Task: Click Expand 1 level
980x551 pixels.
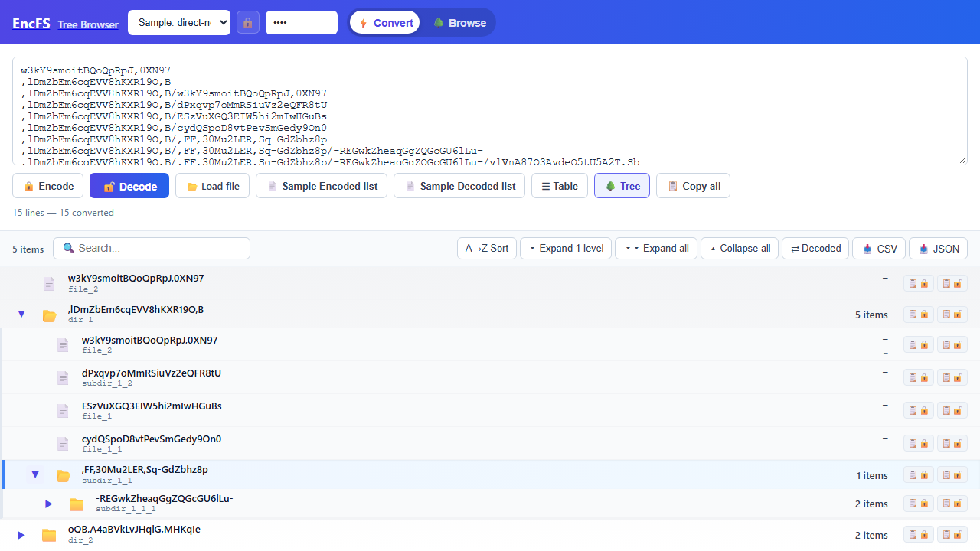Action: point(566,249)
